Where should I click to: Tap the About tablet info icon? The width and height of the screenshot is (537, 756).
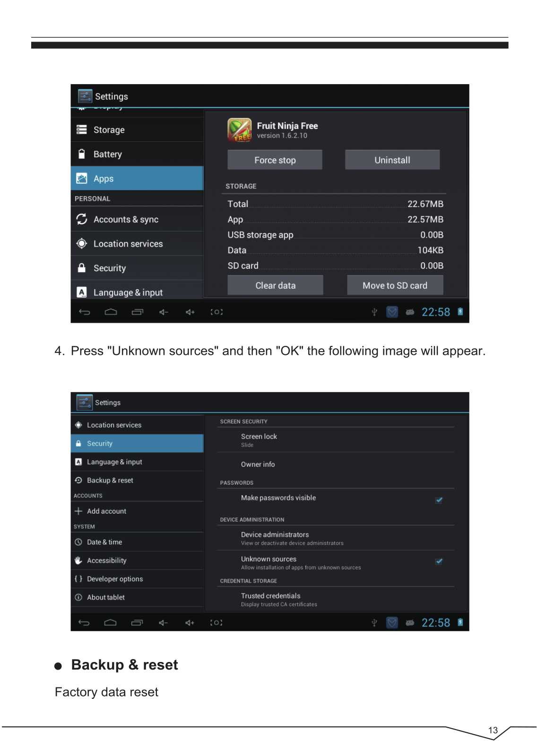78,597
